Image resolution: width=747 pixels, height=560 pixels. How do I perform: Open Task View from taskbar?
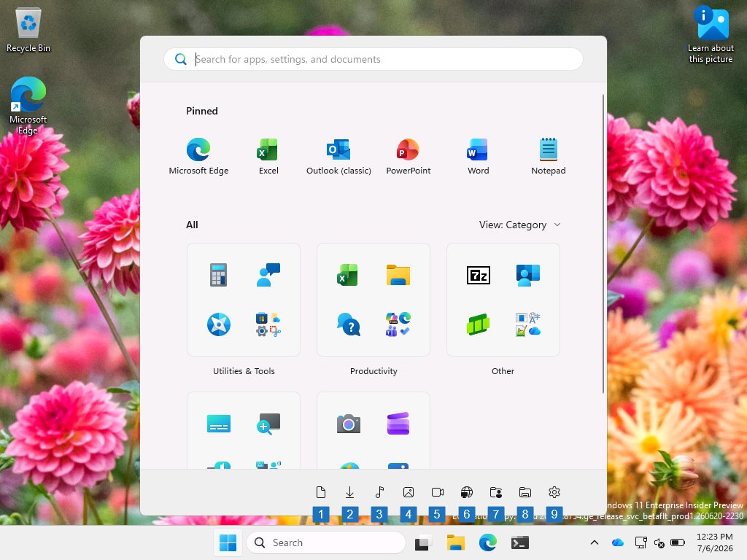(x=423, y=542)
